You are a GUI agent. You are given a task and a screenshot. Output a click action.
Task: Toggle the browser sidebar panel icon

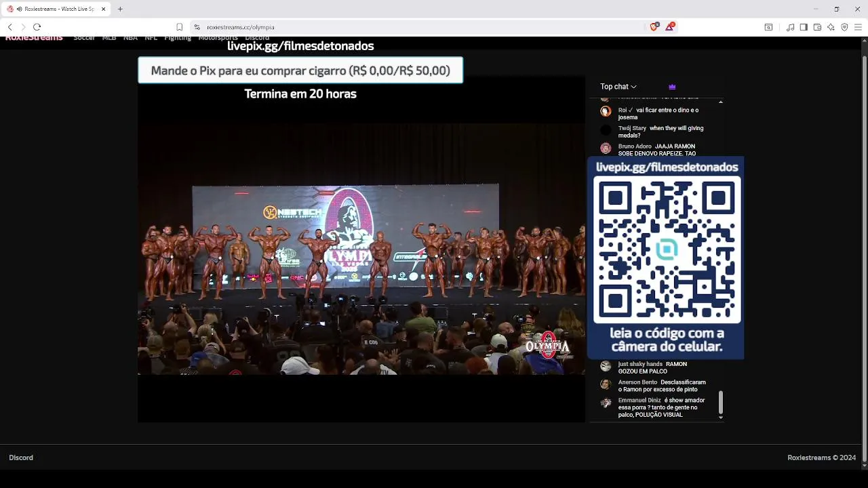point(804,27)
